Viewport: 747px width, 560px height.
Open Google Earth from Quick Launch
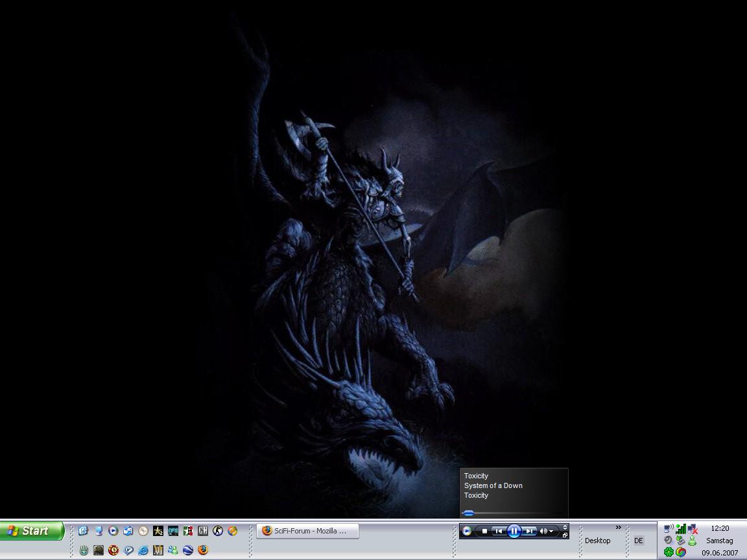click(x=188, y=550)
